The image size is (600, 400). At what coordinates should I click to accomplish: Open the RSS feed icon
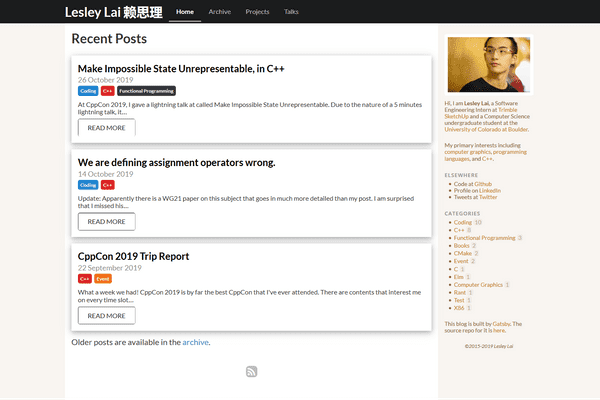coord(251,371)
